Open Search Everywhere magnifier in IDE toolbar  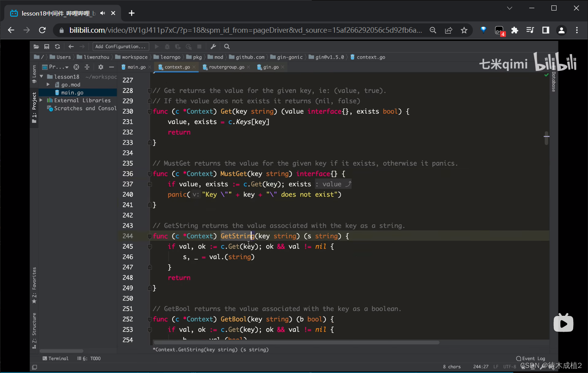[227, 47]
